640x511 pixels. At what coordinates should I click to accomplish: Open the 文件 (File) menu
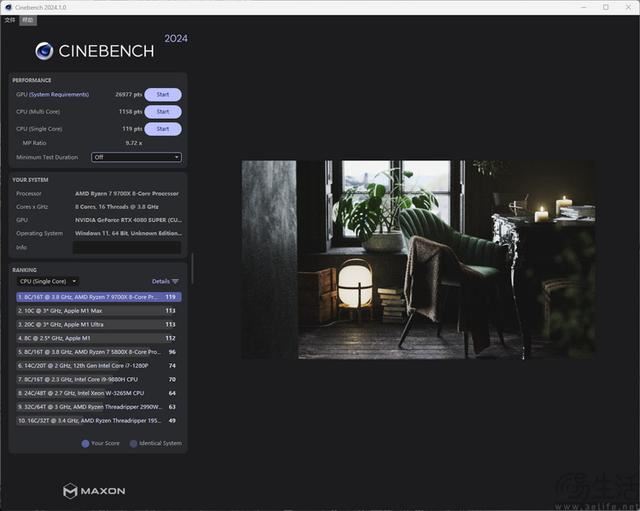pos(10,19)
